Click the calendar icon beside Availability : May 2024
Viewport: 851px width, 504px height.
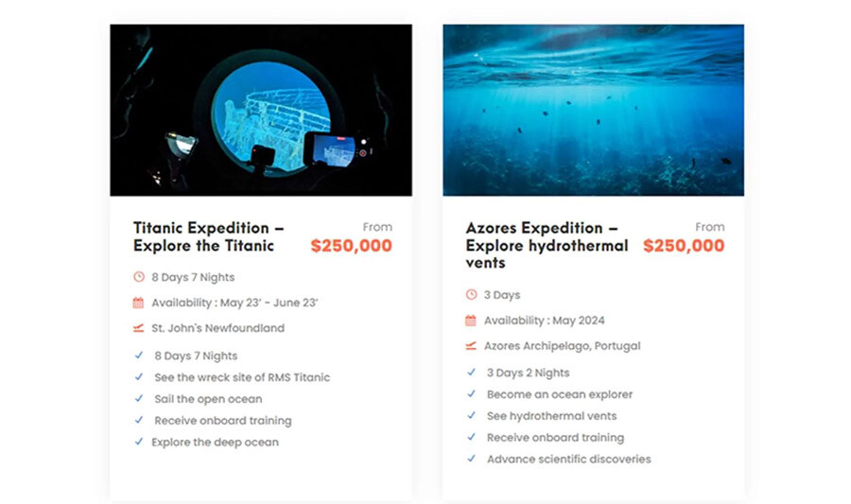[471, 321]
